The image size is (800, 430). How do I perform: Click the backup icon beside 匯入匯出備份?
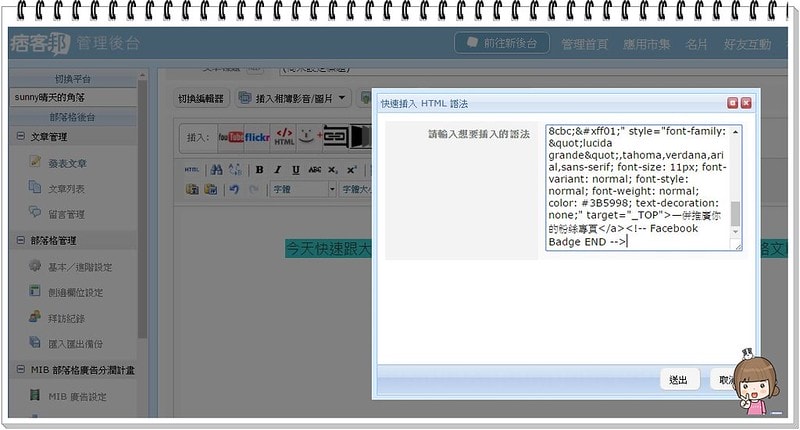(x=35, y=342)
